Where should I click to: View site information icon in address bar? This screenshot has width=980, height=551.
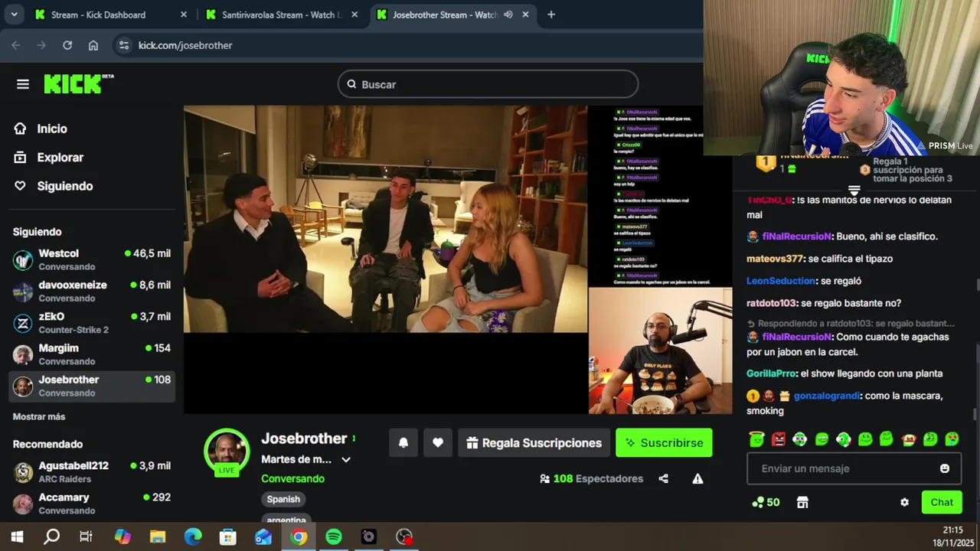[x=124, y=45]
